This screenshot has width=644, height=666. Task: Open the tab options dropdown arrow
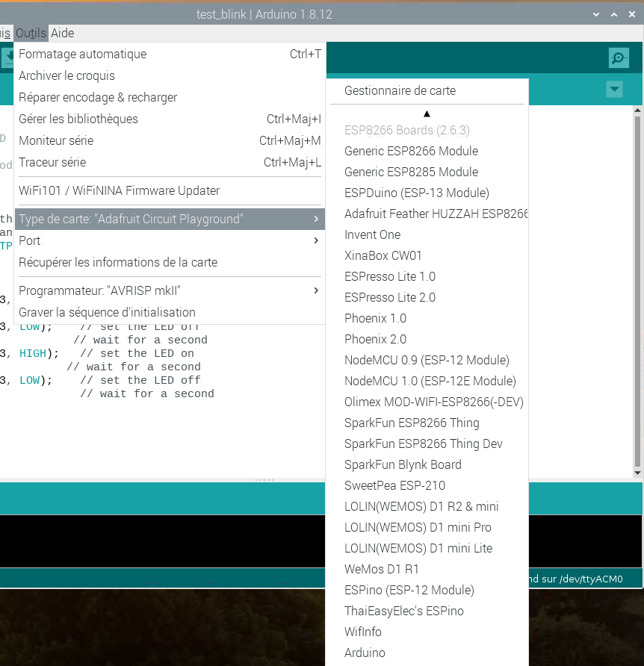coord(614,89)
